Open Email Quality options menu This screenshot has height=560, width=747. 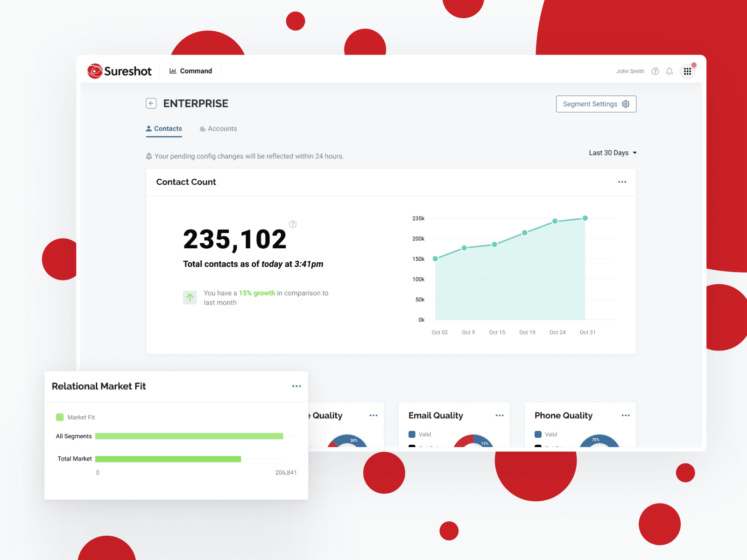pos(500,415)
